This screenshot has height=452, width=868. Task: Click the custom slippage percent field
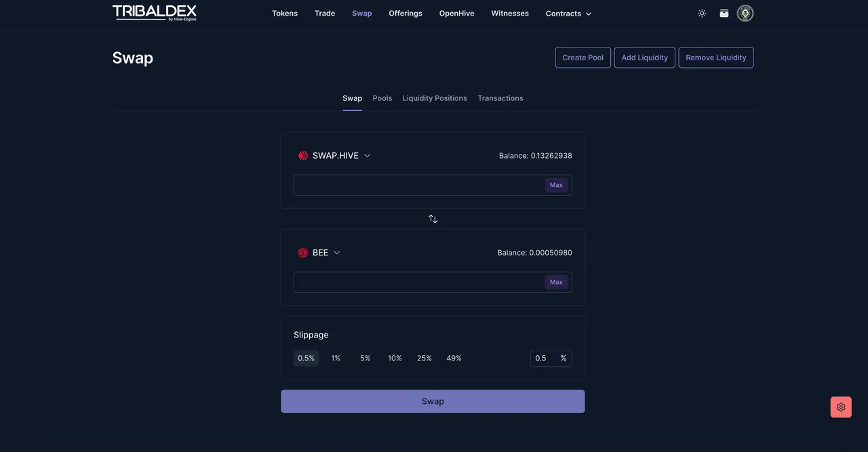click(551, 358)
